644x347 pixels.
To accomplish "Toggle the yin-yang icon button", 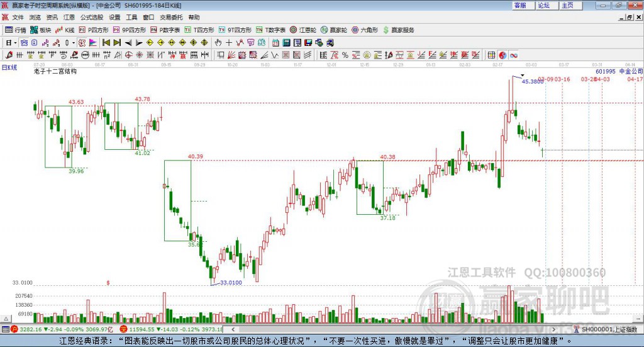I will (x=502, y=55).
